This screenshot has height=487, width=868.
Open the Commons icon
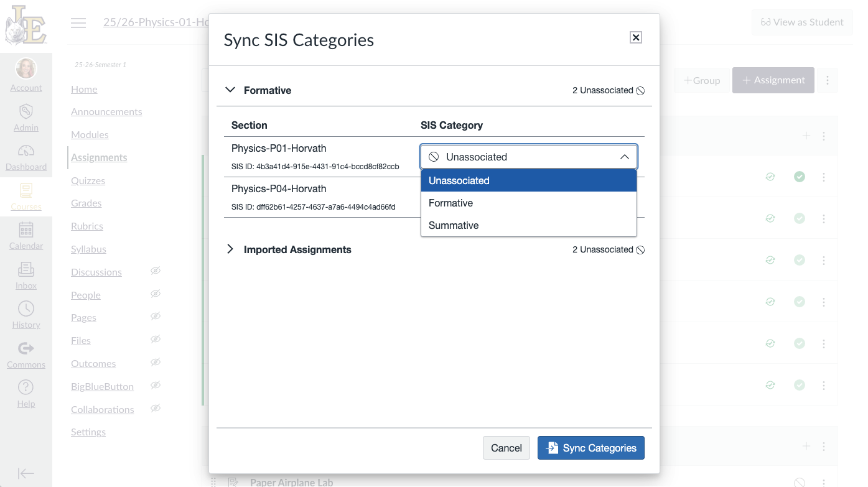pyautogui.click(x=26, y=348)
